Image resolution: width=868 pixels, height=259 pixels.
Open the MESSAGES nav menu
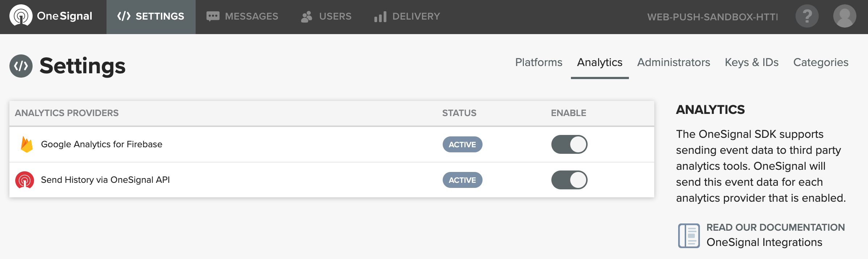click(242, 17)
